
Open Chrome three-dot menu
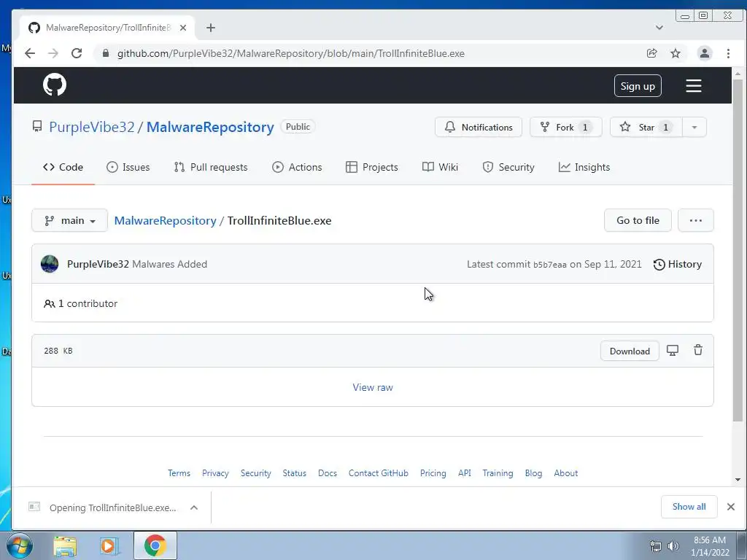[728, 53]
